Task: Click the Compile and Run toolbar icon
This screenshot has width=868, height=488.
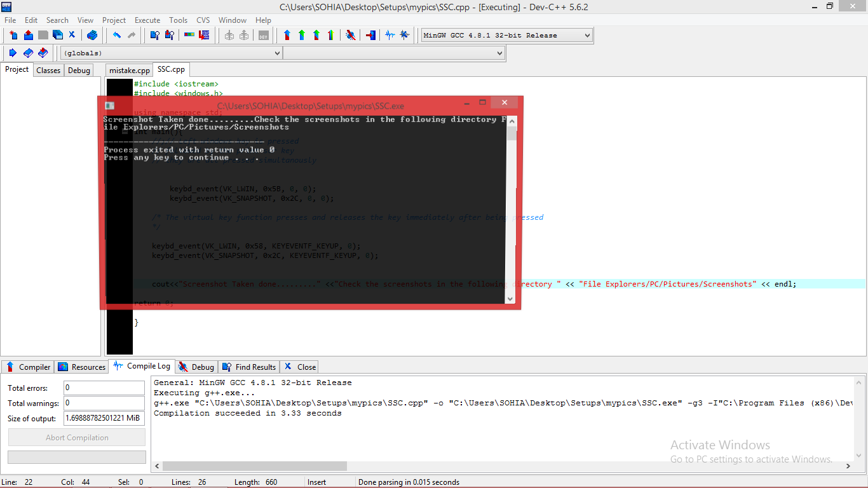Action: coord(316,35)
